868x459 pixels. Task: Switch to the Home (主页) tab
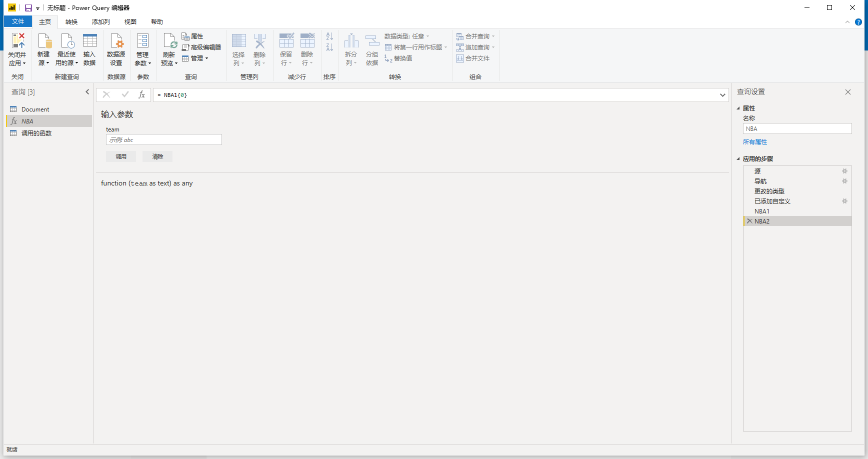[45, 22]
